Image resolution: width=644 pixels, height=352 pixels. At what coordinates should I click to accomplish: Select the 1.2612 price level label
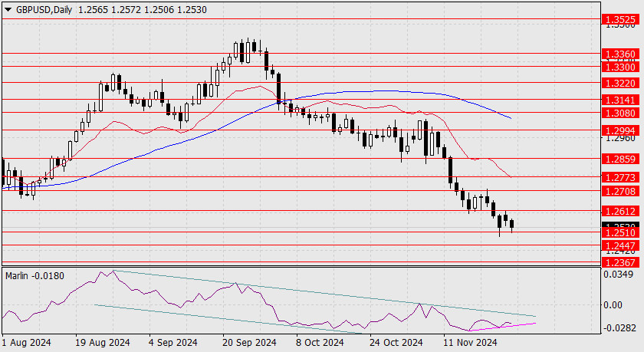click(x=620, y=211)
